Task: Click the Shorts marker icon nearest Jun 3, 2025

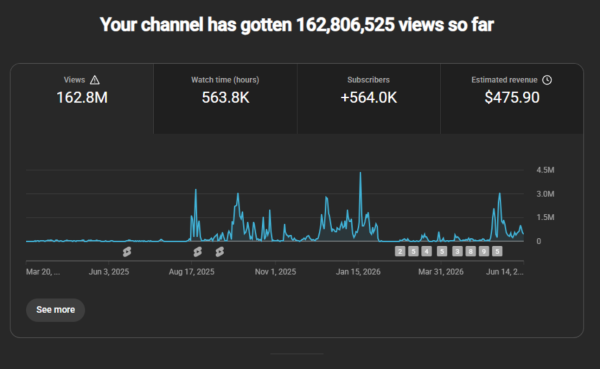Action: [x=127, y=251]
